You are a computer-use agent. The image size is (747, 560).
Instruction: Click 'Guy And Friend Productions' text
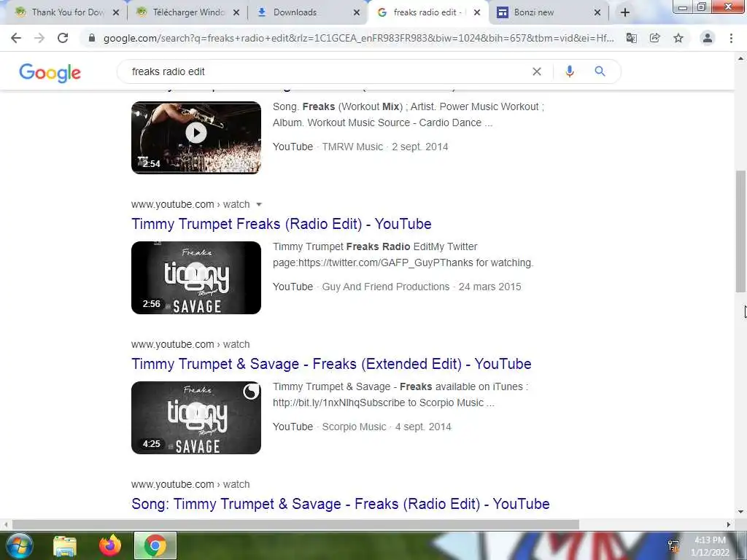386,287
